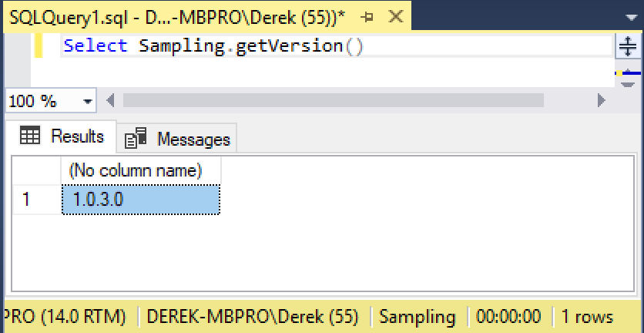This screenshot has height=333, width=644.
Task: Click the left arrow of the horizontal scrollbar
Action: point(110,100)
